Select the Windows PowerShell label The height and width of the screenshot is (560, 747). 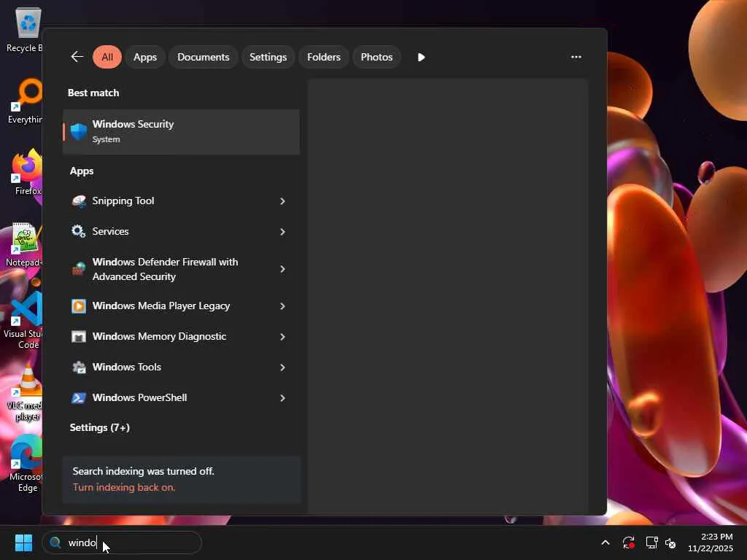click(139, 397)
